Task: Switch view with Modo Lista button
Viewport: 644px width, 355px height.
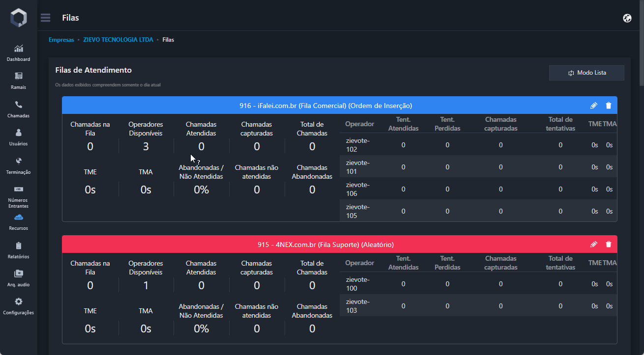Action: [x=586, y=73]
